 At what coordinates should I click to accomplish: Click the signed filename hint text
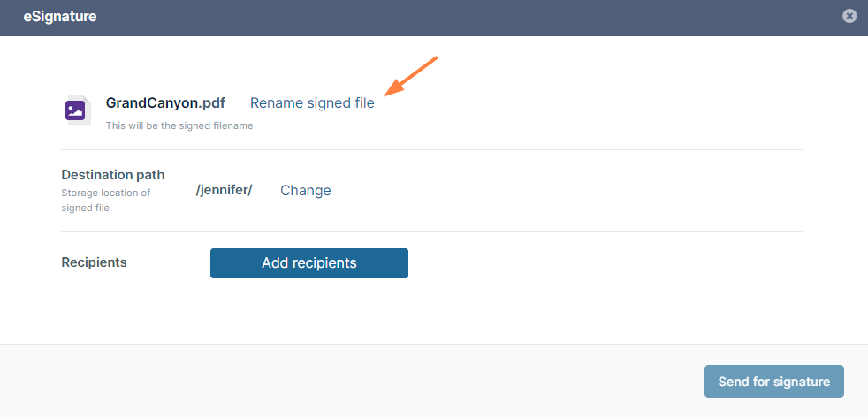coord(179,125)
